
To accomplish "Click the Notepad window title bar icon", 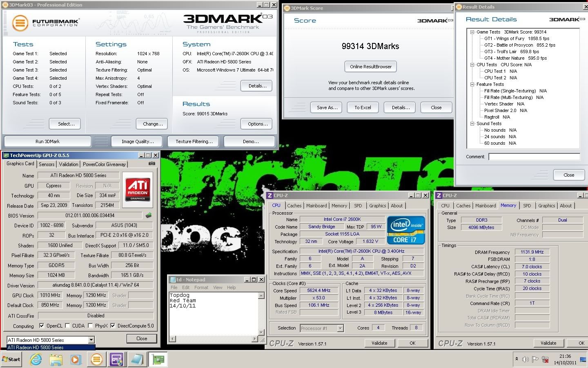I will [x=173, y=280].
